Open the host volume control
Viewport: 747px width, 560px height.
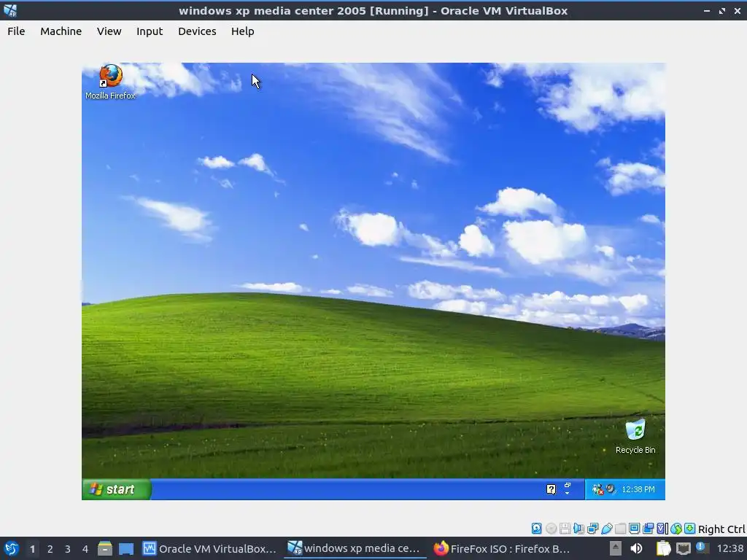point(636,548)
